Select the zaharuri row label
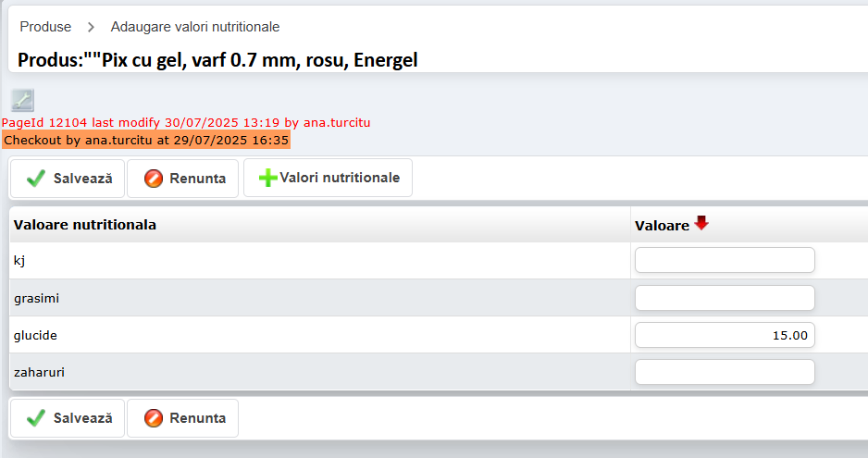 click(39, 372)
